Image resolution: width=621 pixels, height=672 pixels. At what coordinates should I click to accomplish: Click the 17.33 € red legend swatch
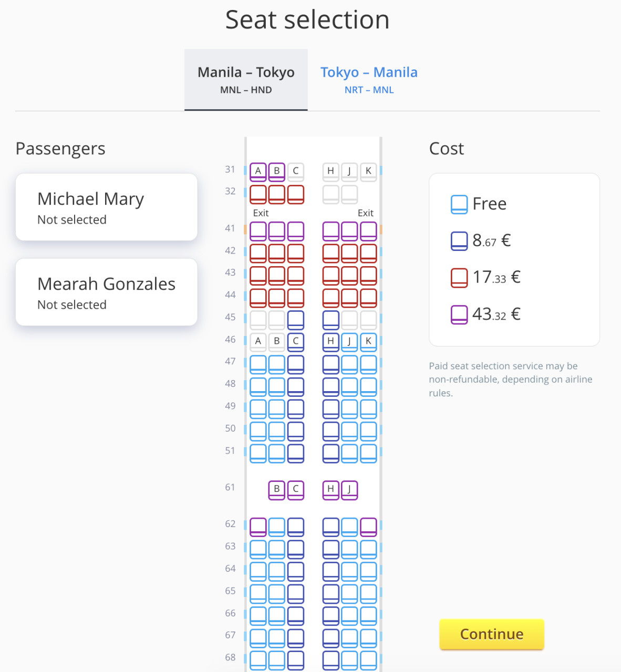coord(459,278)
